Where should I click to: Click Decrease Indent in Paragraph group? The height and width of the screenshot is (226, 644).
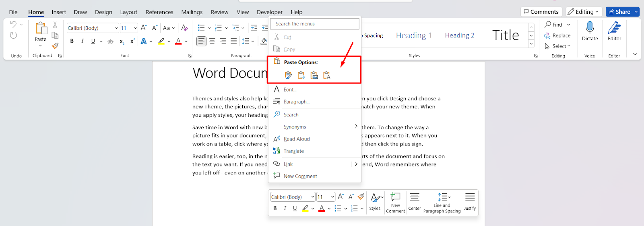tap(254, 28)
